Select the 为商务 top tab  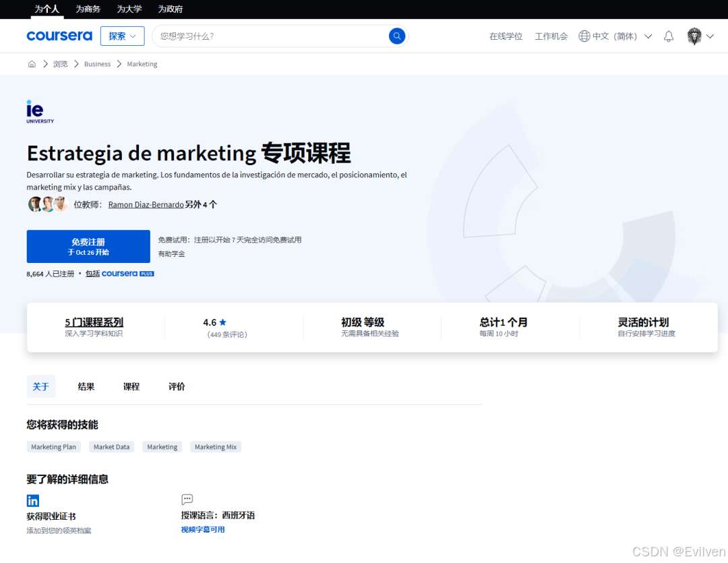coord(88,9)
